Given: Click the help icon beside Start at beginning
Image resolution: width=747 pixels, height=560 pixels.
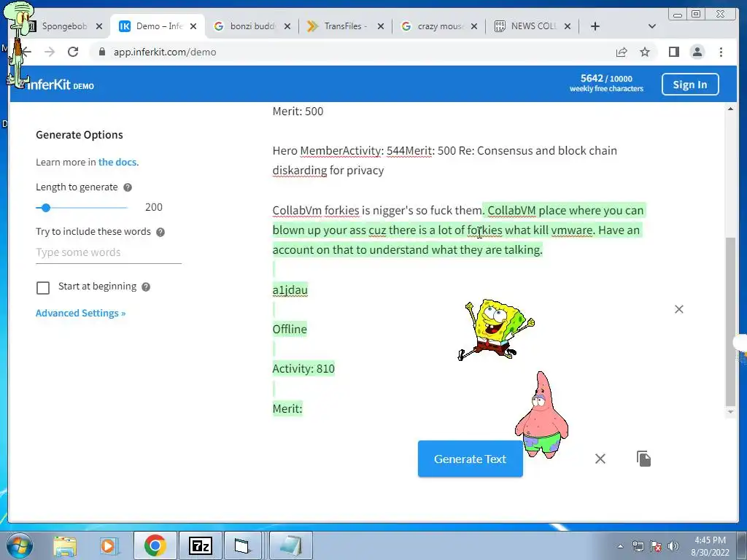Looking at the screenshot, I should click(146, 287).
